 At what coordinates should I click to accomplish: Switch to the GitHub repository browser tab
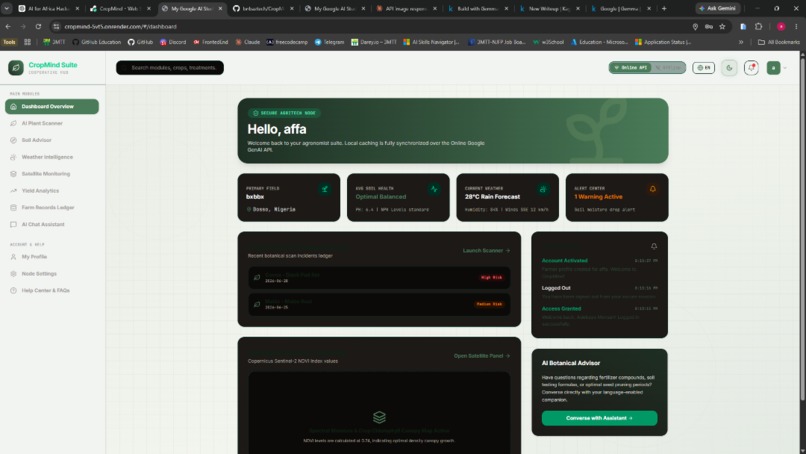[263, 9]
